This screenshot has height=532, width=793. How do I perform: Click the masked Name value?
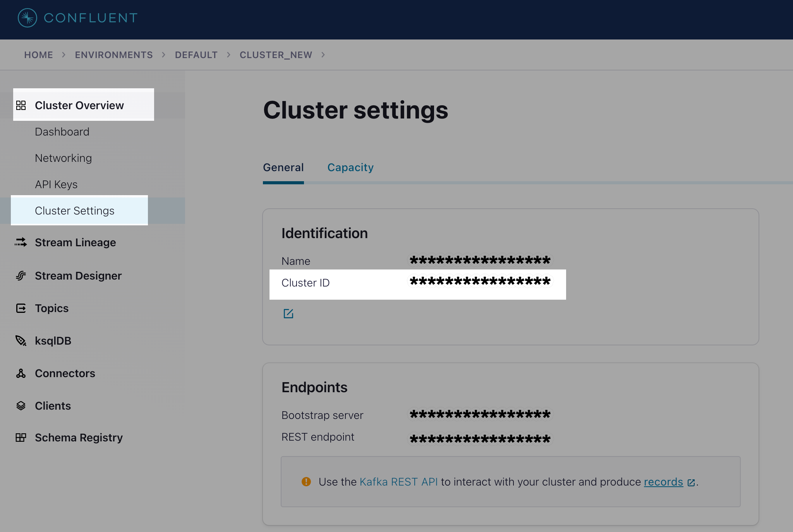pos(480,260)
